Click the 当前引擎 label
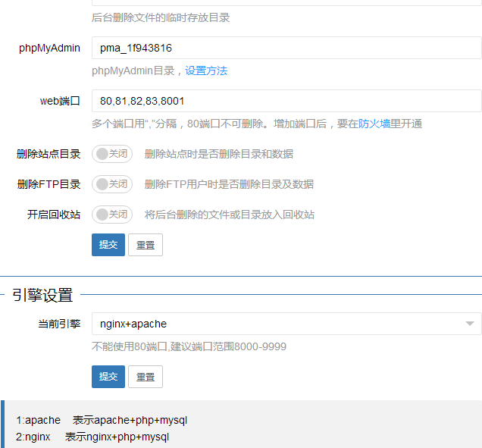Image resolution: width=482 pixels, height=448 pixels. (x=59, y=324)
